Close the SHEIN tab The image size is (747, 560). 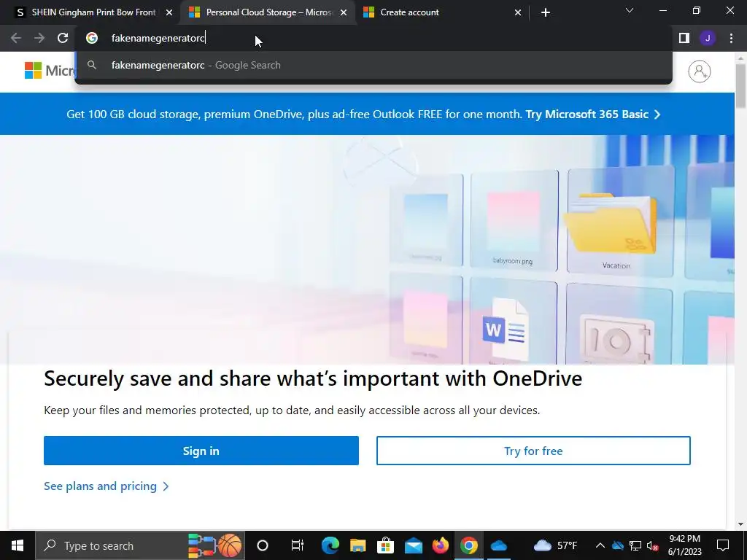(169, 12)
